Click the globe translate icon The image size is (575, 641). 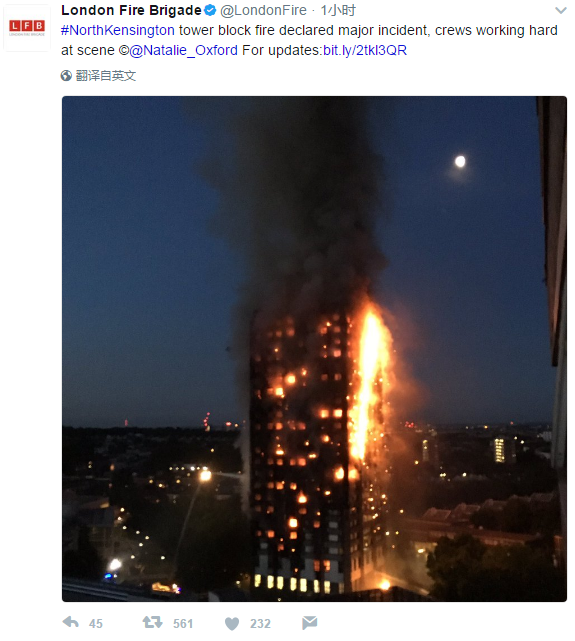tap(66, 76)
